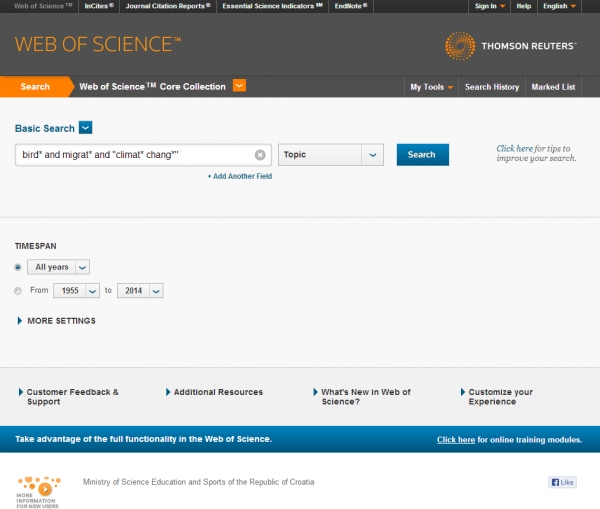Click the Thomson Reuters logo
This screenshot has width=600, height=509.
click(x=510, y=46)
